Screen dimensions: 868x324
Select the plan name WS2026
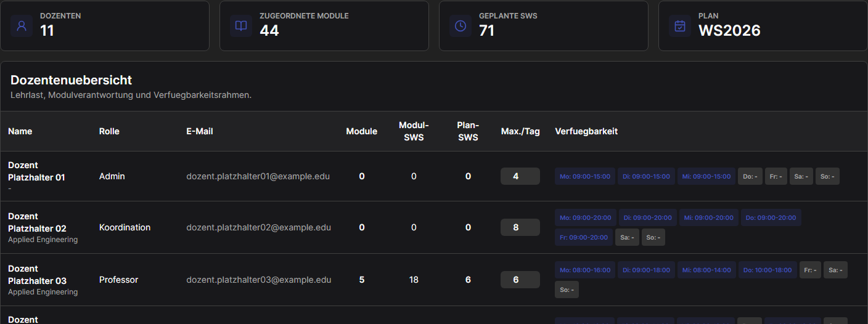[x=729, y=31]
